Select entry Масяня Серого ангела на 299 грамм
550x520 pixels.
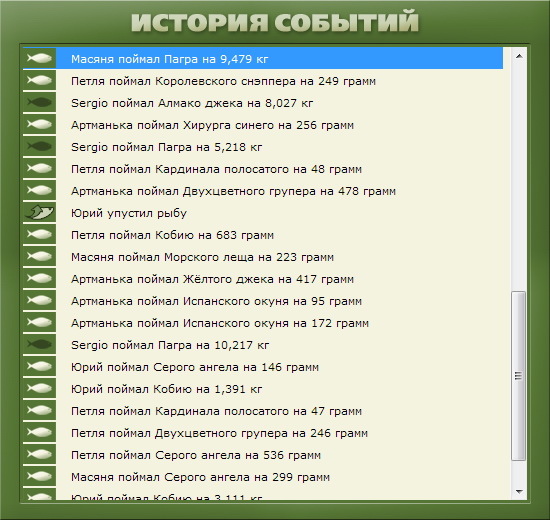(x=263, y=476)
